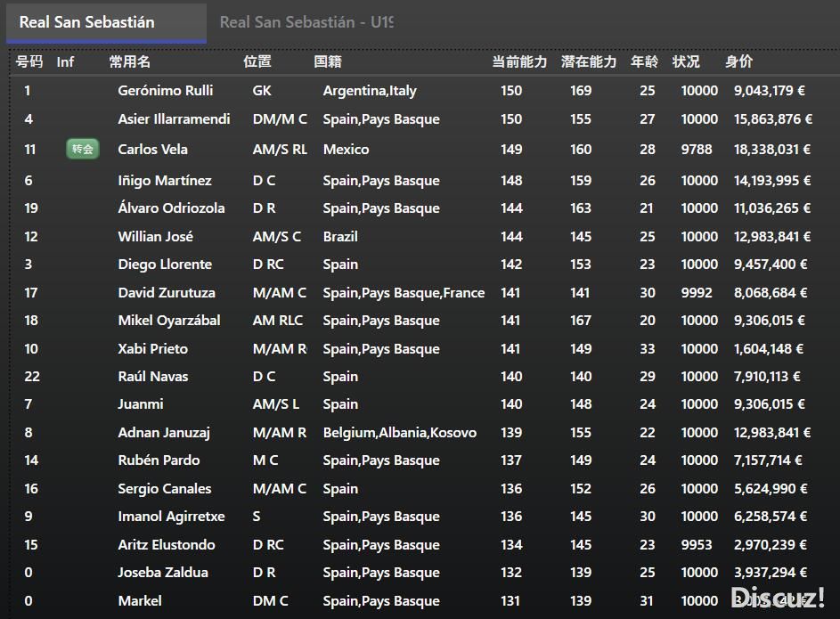The height and width of the screenshot is (619, 840).
Task: Select player Joseba Zaldua
Action: click(163, 573)
